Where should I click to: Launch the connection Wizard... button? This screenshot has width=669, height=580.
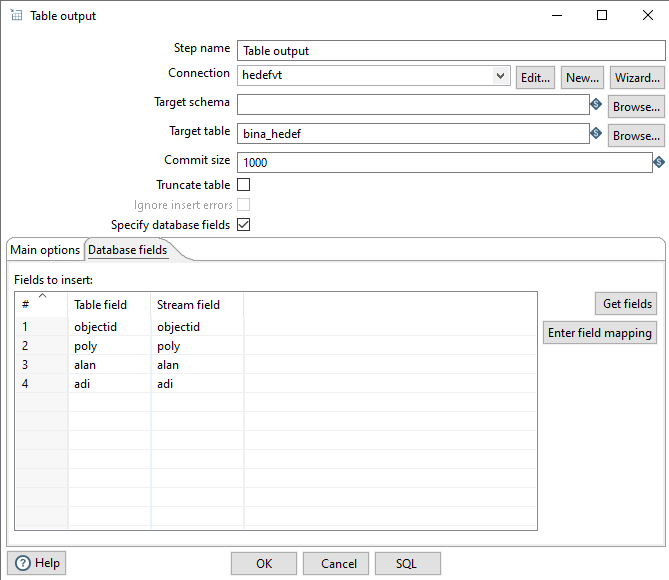(637, 78)
